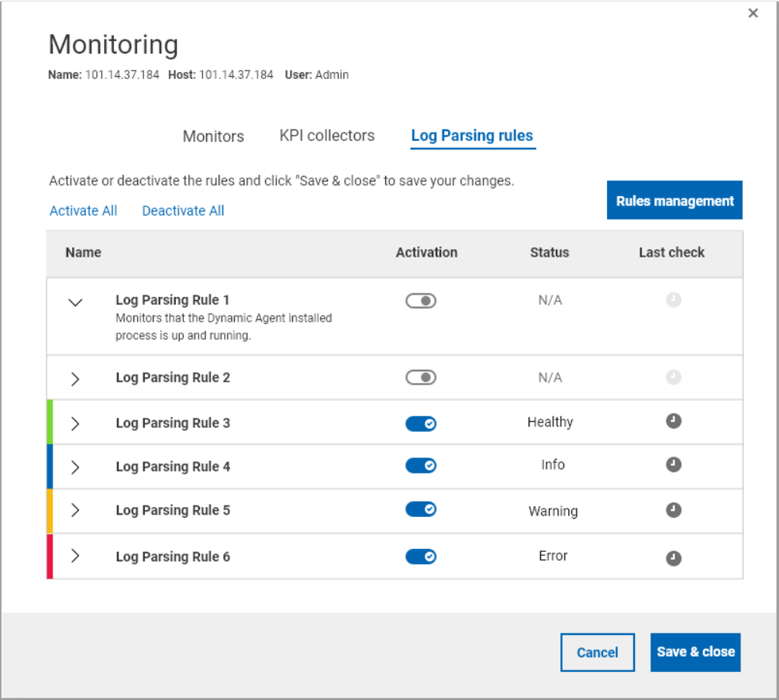Click the green status bar beside Rule 3

pyautogui.click(x=50, y=422)
